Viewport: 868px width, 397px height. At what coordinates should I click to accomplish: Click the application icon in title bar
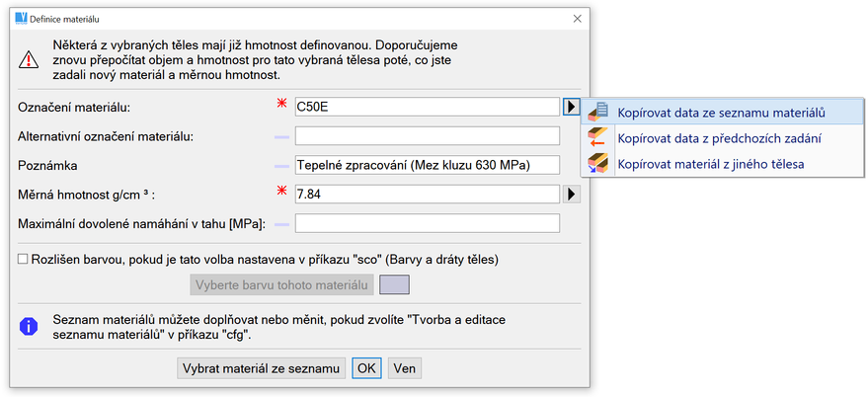[22, 19]
